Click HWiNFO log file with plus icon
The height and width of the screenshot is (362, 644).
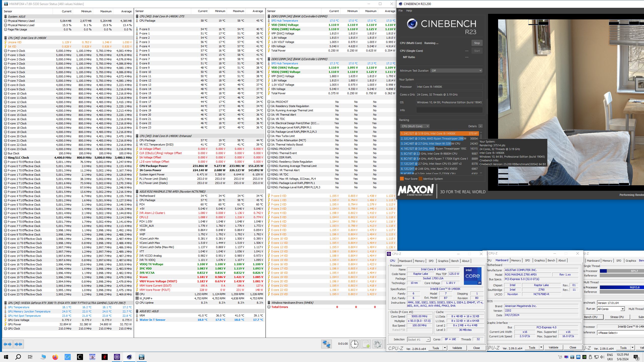[x=366, y=344]
